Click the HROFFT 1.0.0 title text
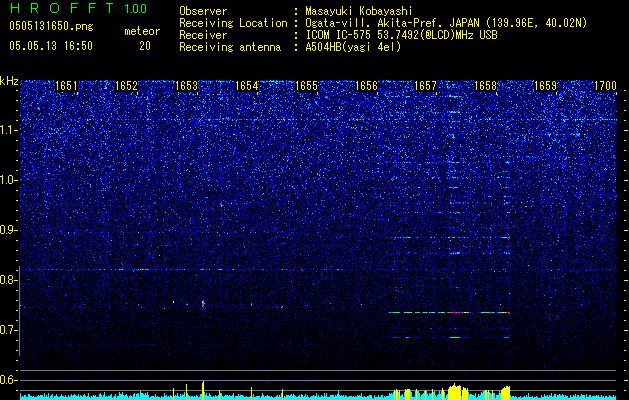 pyautogui.click(x=79, y=8)
